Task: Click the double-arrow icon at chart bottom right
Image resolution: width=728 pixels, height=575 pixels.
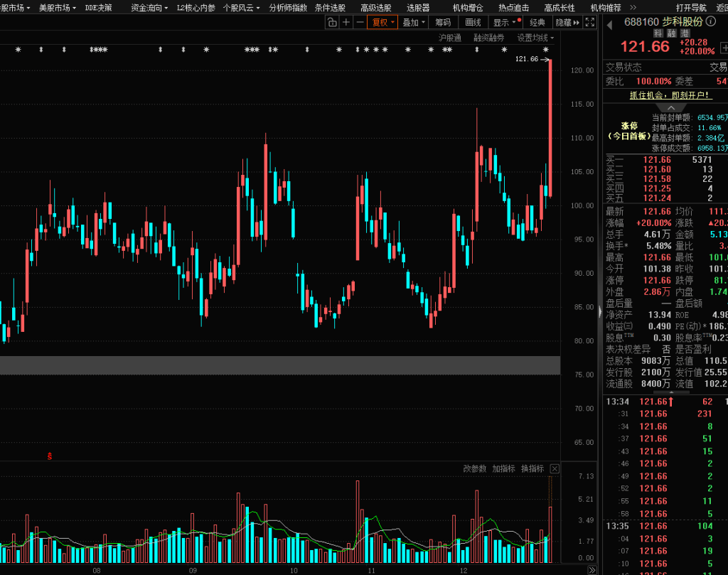Action: tap(591, 570)
